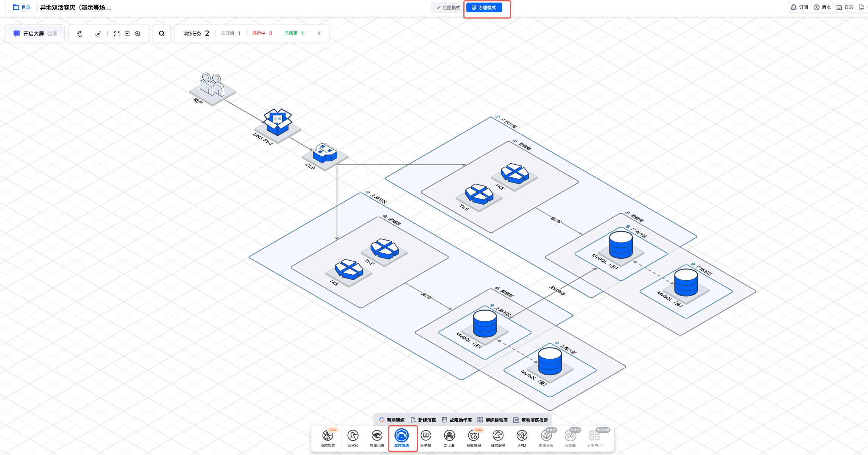Viewport: 868px width, 455px height.
Task: Open the 目录 directory dropdown
Action: pyautogui.click(x=22, y=7)
